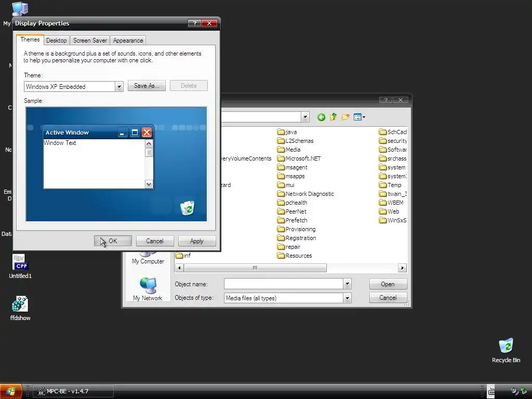Open Views dropdown arrow beside grid icon
This screenshot has height=399, width=532.
364,117
